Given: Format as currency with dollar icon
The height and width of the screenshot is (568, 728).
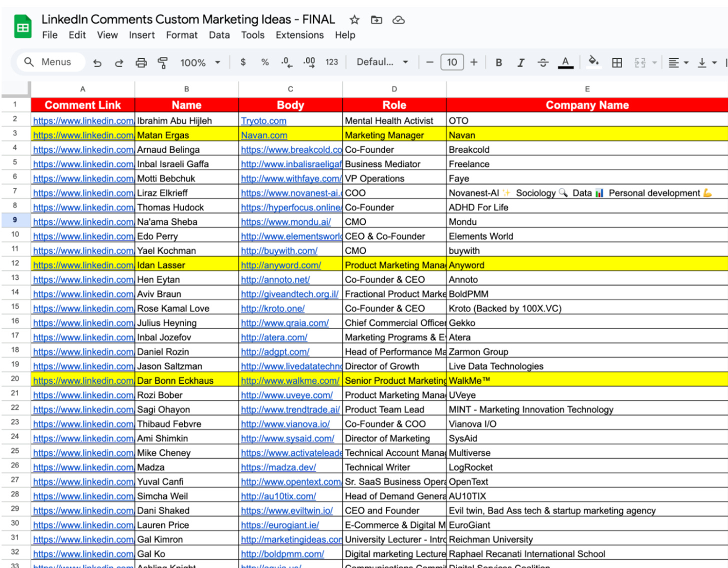Looking at the screenshot, I should click(x=243, y=62).
